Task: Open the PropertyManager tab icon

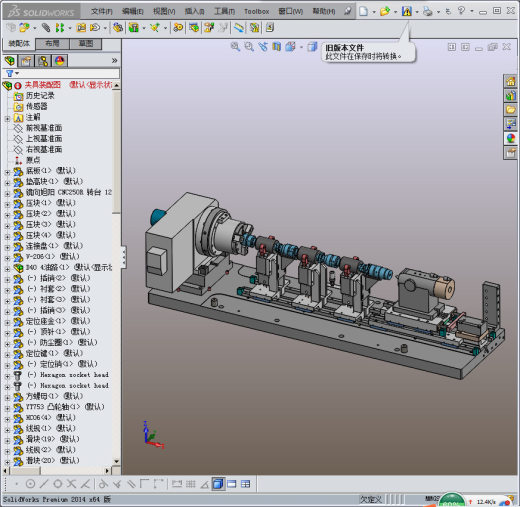Action: point(26,61)
